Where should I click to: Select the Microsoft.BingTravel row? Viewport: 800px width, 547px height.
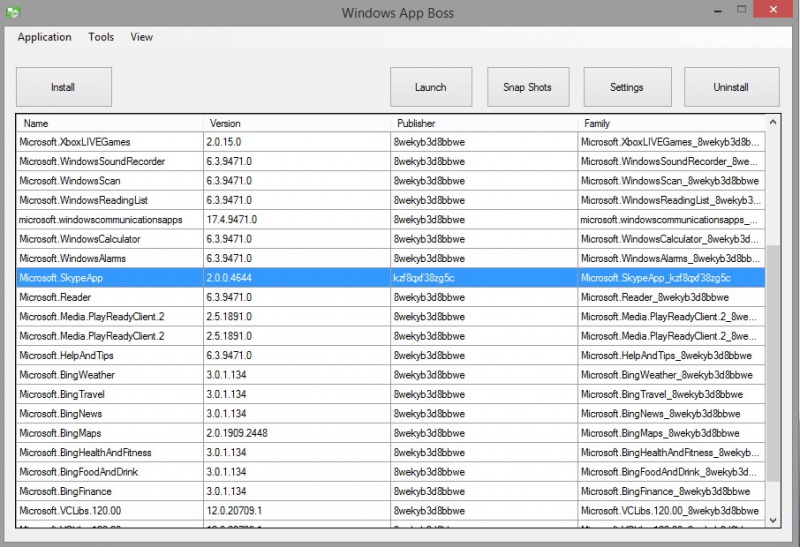391,394
